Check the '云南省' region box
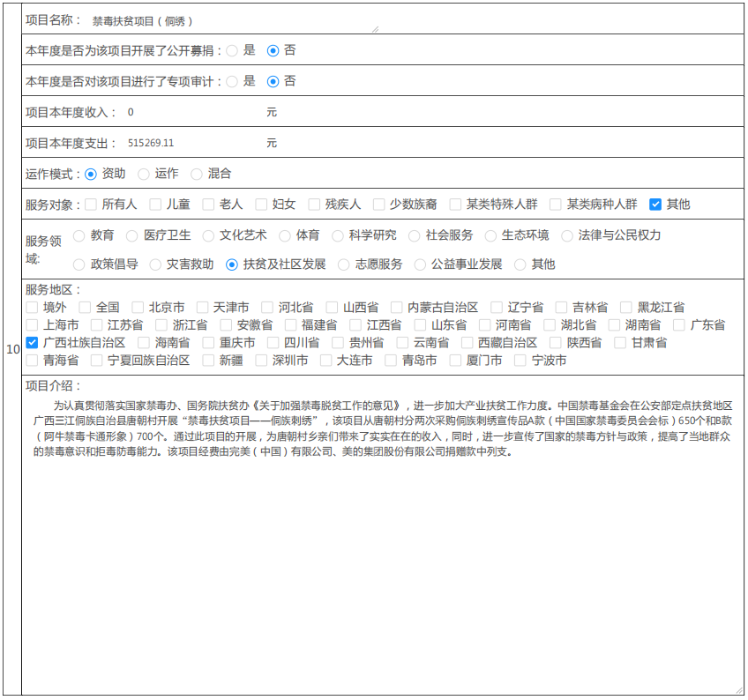Viewport: 748px width, 700px height. [402, 343]
